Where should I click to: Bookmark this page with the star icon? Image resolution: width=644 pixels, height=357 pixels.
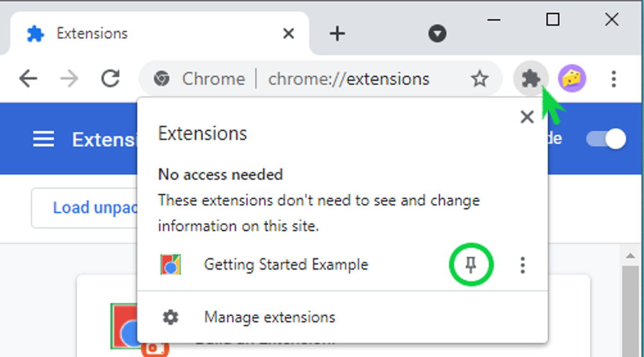click(479, 78)
